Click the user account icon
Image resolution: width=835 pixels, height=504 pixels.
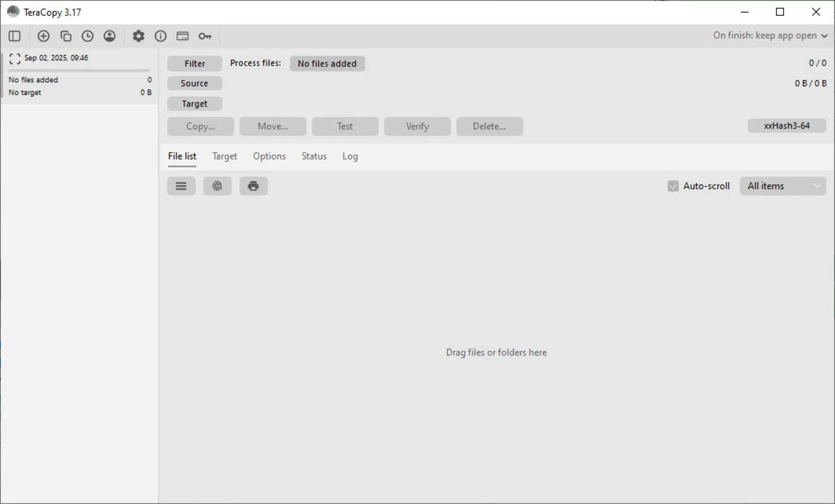point(110,36)
